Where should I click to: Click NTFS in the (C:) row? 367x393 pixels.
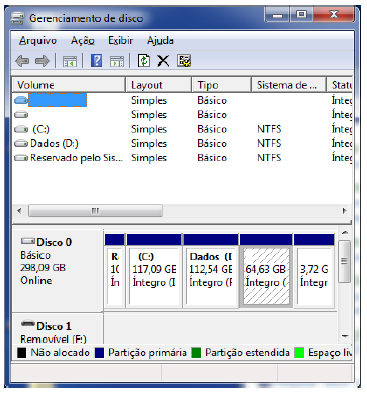(x=269, y=129)
